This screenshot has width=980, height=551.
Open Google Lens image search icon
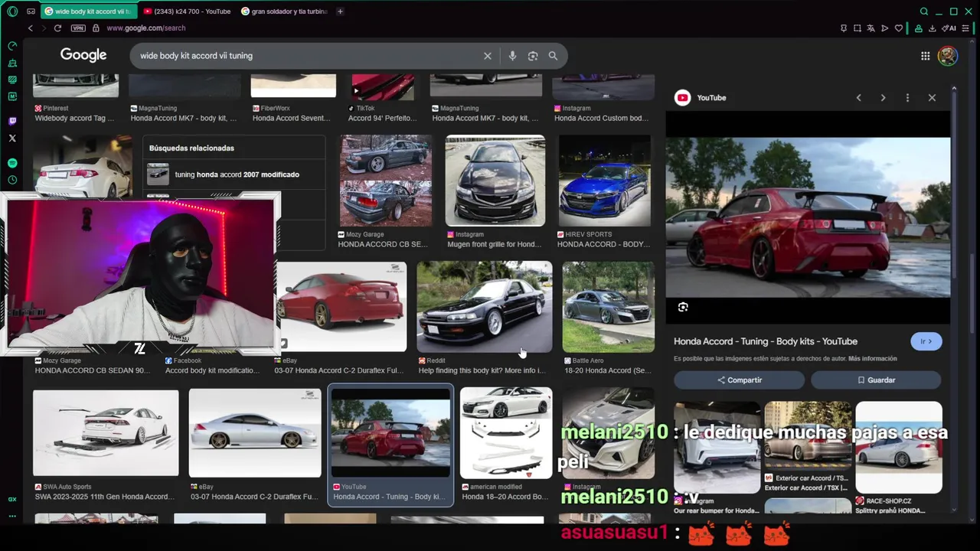click(x=533, y=56)
